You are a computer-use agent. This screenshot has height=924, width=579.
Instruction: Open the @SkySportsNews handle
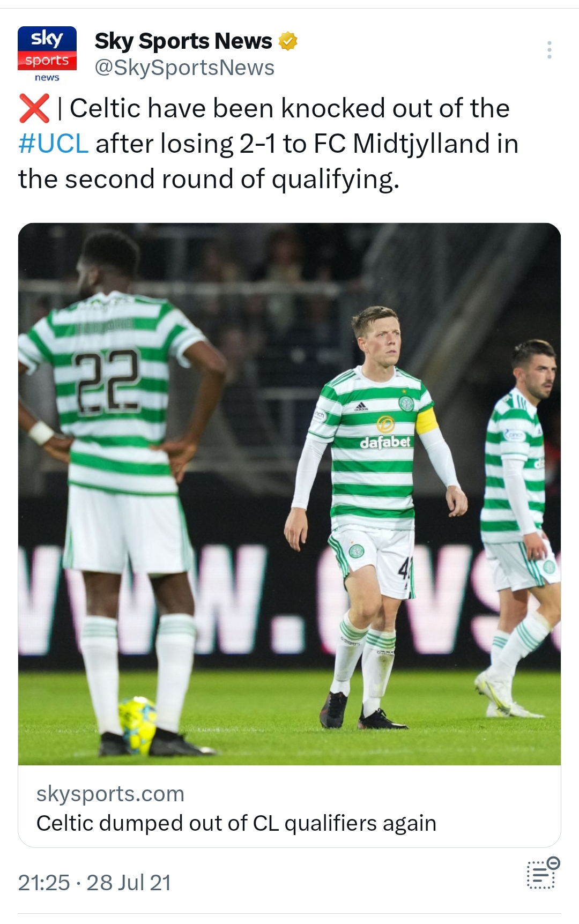pos(184,68)
